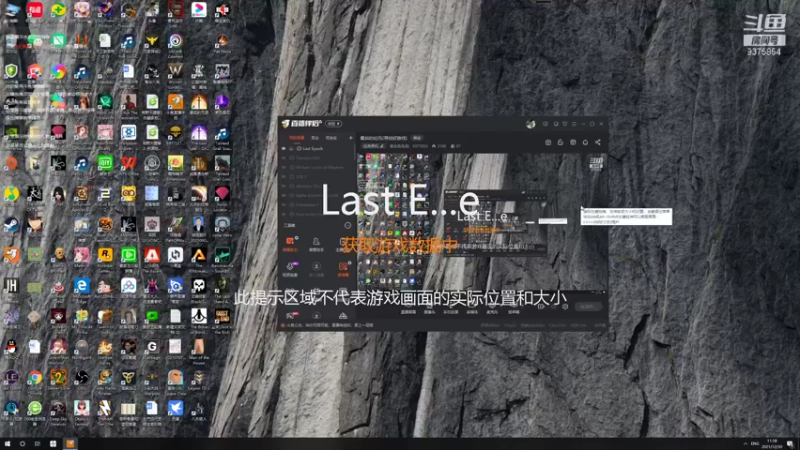Switch to the second scene tab
The height and width of the screenshot is (450, 800).
tap(315, 138)
